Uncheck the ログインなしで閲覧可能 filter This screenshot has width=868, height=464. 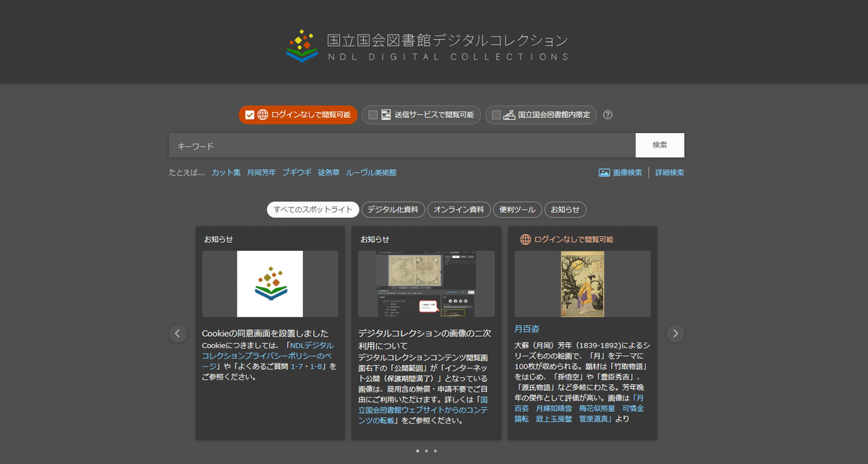click(x=250, y=114)
